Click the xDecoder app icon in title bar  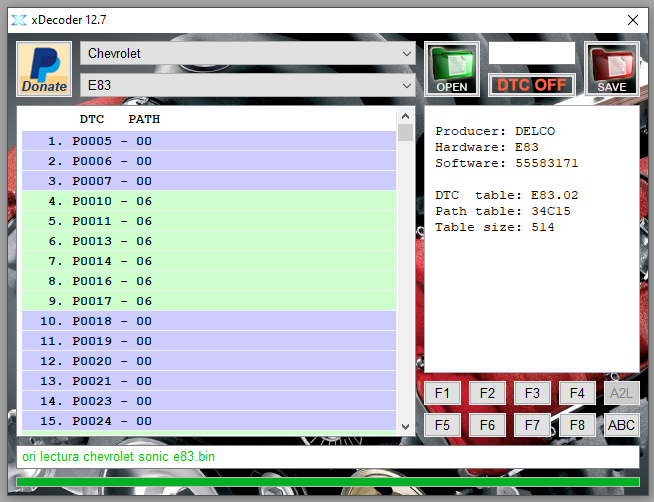(x=19, y=20)
